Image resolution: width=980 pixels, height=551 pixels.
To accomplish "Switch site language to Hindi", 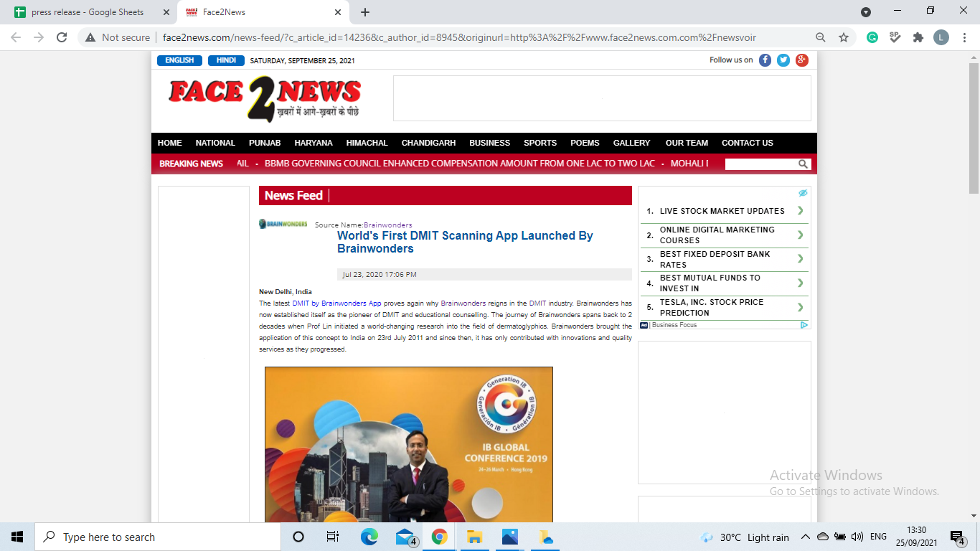I will click(x=226, y=61).
